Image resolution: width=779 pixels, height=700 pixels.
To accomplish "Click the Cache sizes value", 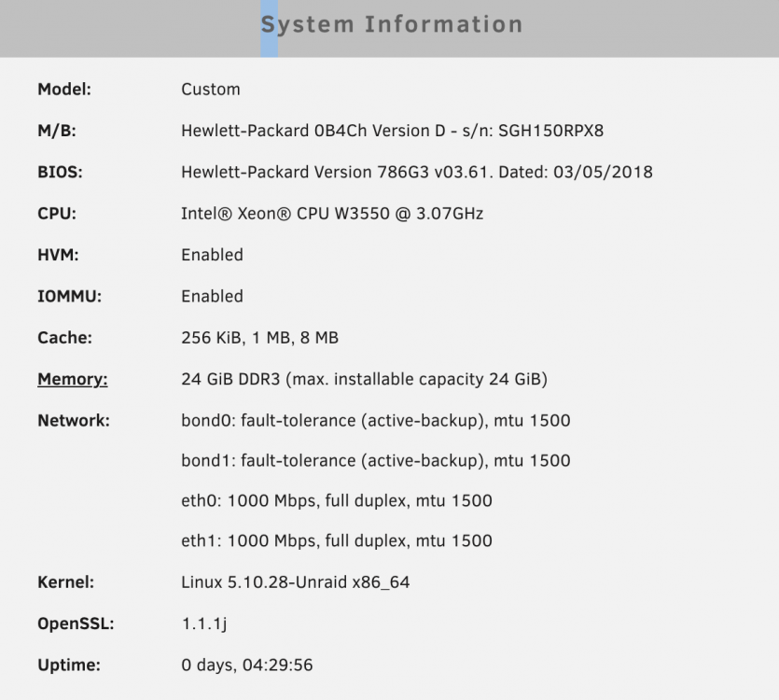I will tap(260, 338).
